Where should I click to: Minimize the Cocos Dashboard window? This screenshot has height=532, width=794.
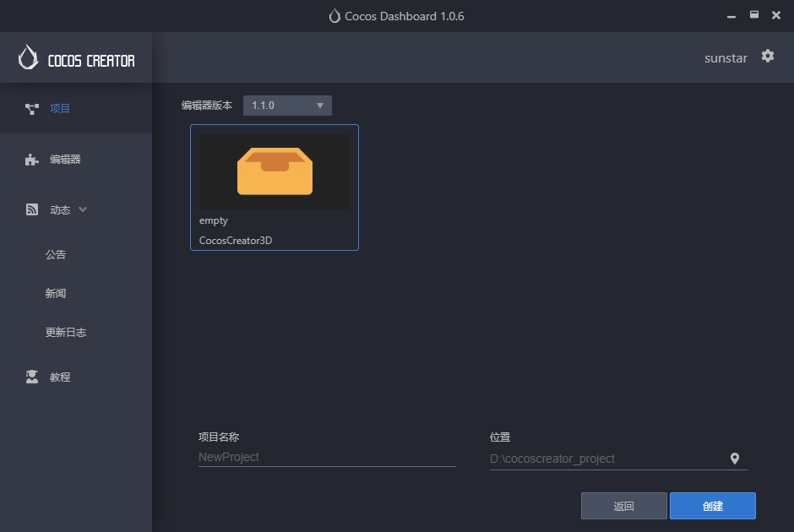click(x=731, y=16)
